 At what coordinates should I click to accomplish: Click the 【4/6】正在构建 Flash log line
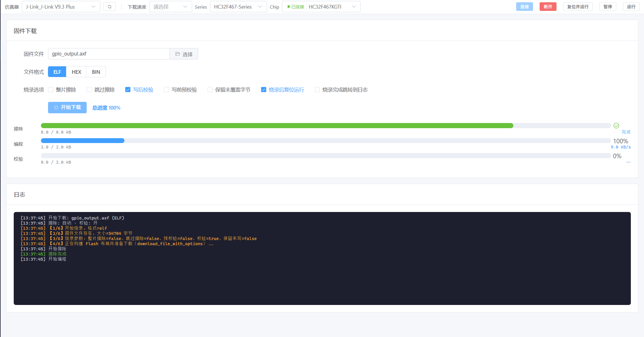click(x=117, y=244)
